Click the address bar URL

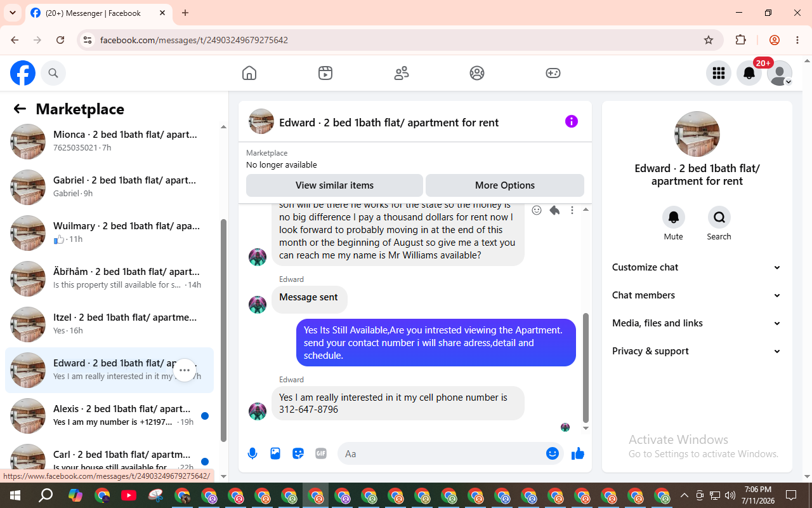[x=194, y=40]
